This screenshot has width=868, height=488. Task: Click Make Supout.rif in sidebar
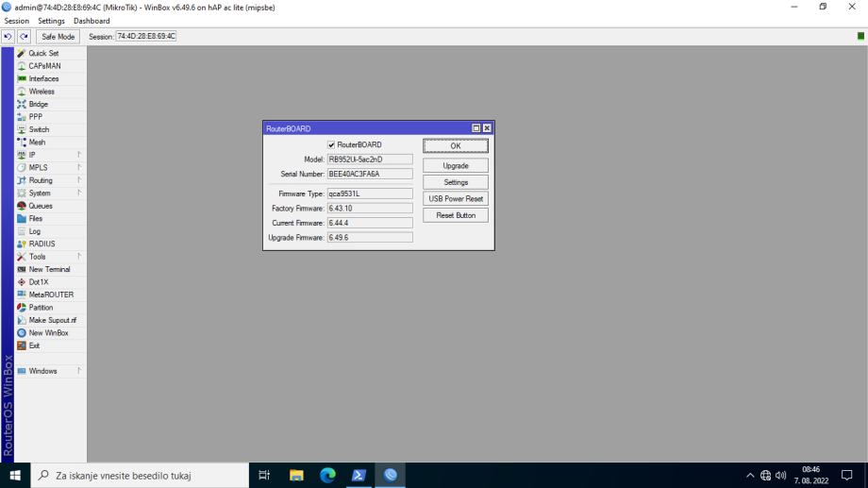coord(53,320)
